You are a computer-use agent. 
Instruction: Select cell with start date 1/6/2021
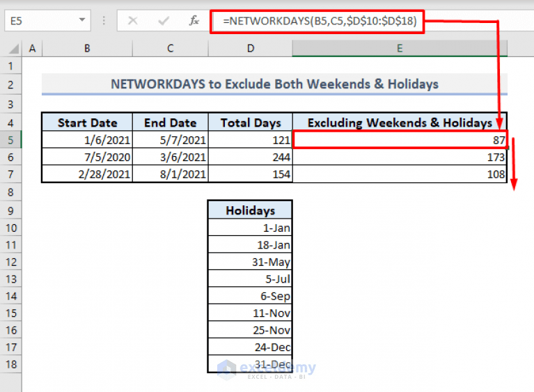point(87,140)
